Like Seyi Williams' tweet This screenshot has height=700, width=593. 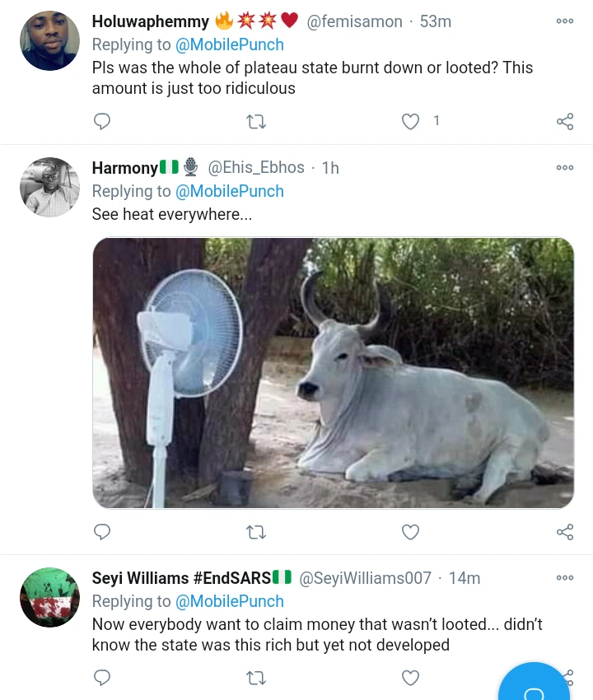coord(410,678)
